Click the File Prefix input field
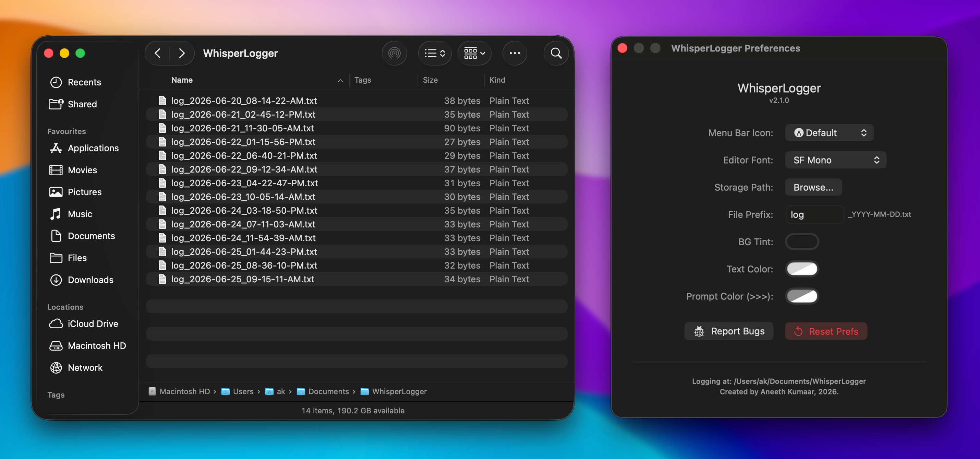 click(814, 214)
